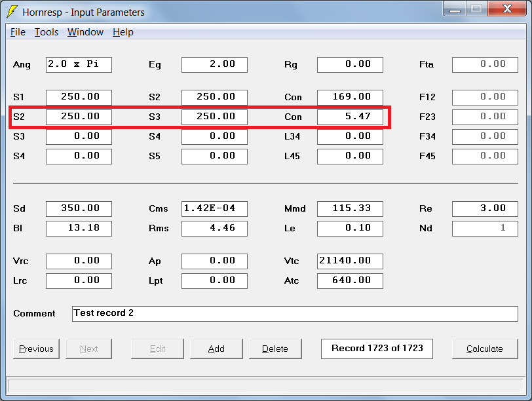532x401 pixels.
Task: Click the Vtc field showing 21140.00
Action: (350, 261)
